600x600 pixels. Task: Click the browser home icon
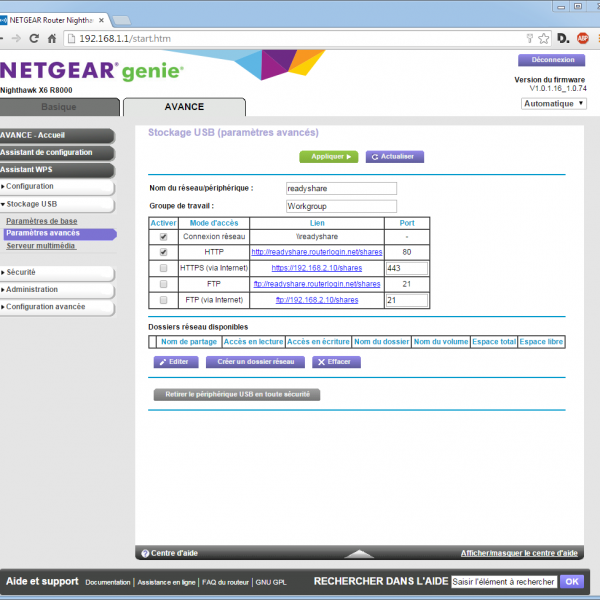point(53,38)
